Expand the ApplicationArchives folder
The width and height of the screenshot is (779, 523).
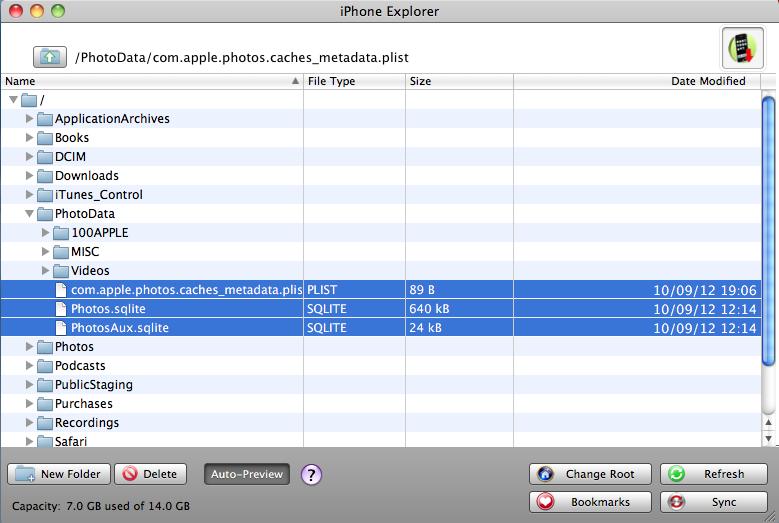(29, 119)
